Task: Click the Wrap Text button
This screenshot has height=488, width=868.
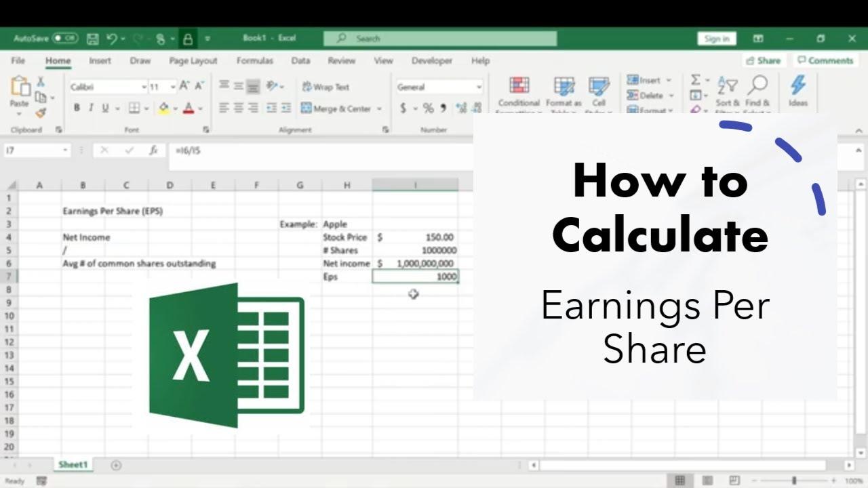Action: 325,87
